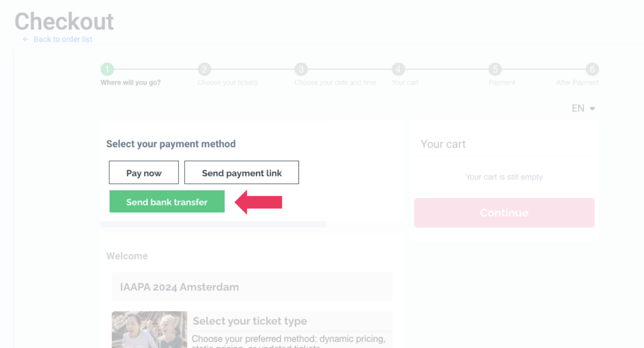
Task: Switch to Choose your date and time step
Action: point(335,83)
